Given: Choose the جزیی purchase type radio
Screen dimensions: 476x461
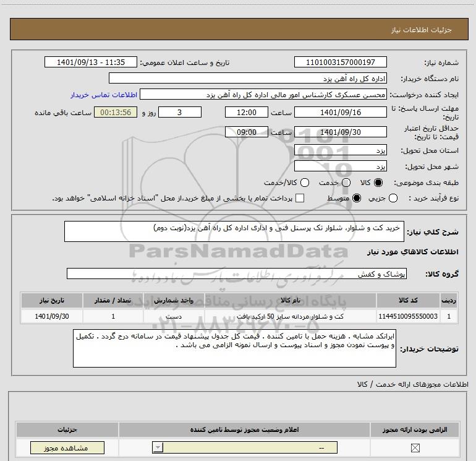Looking at the screenshot, I should coord(393,199).
